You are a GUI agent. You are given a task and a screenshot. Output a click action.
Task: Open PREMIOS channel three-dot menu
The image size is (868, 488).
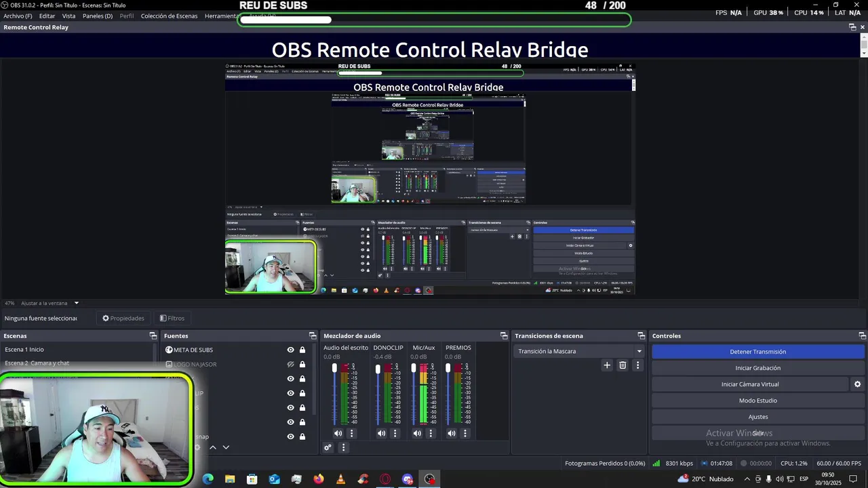click(465, 433)
